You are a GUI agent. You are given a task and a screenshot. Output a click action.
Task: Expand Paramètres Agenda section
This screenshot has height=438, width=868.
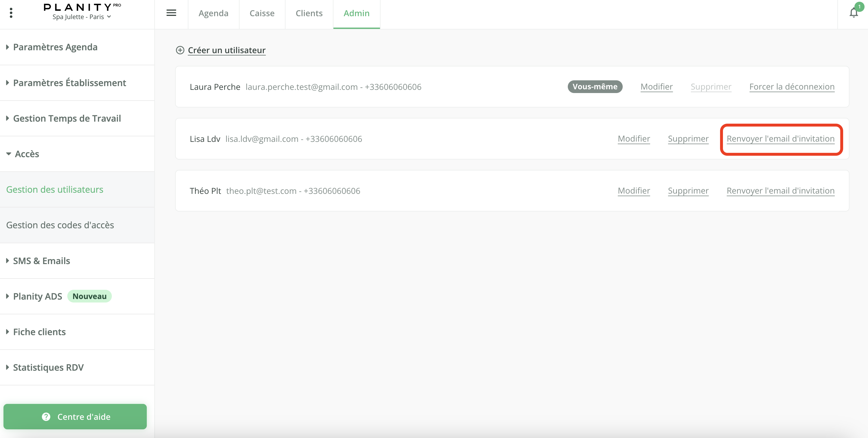point(55,47)
